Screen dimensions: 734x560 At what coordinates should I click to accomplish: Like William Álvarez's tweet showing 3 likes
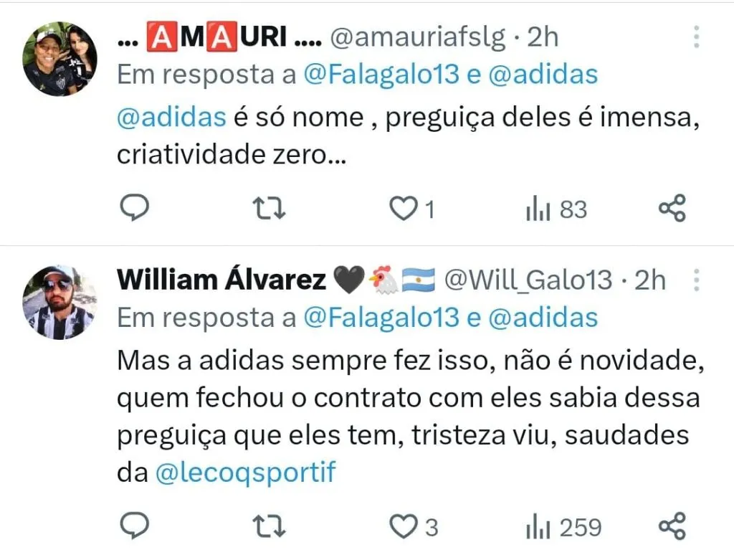[x=414, y=526]
